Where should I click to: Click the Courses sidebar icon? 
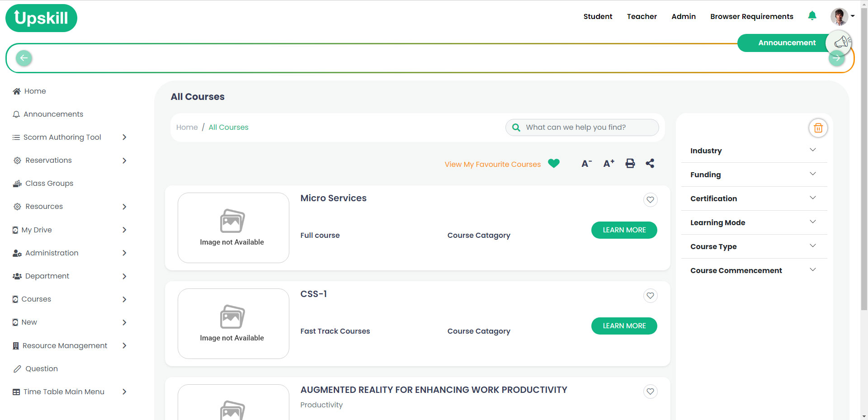pos(15,299)
